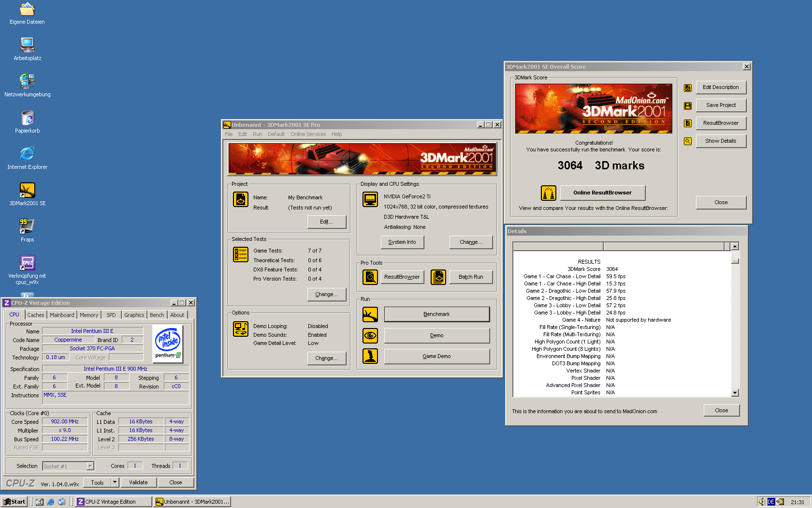Select the Fraps desktop shortcut icon
The width and height of the screenshot is (812, 508).
click(x=27, y=226)
